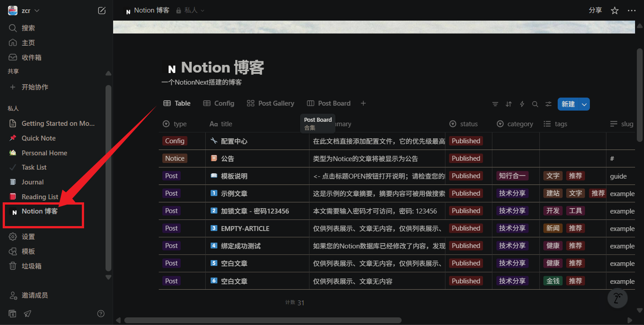Switch to the Post Gallery tab
644x325 pixels.
(271, 103)
